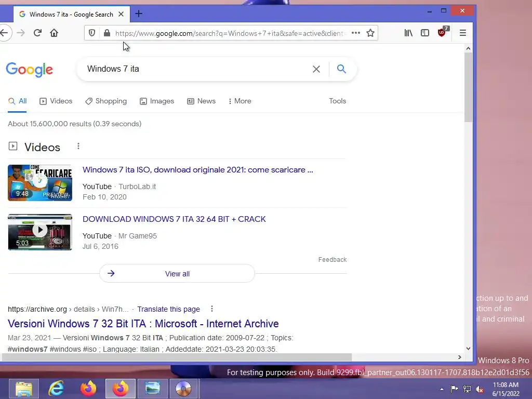The height and width of the screenshot is (399, 532).
Task: Click the results count text
Action: tap(75, 124)
